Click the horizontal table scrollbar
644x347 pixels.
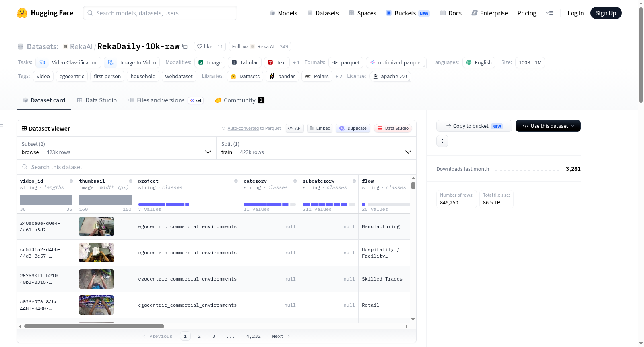94,326
